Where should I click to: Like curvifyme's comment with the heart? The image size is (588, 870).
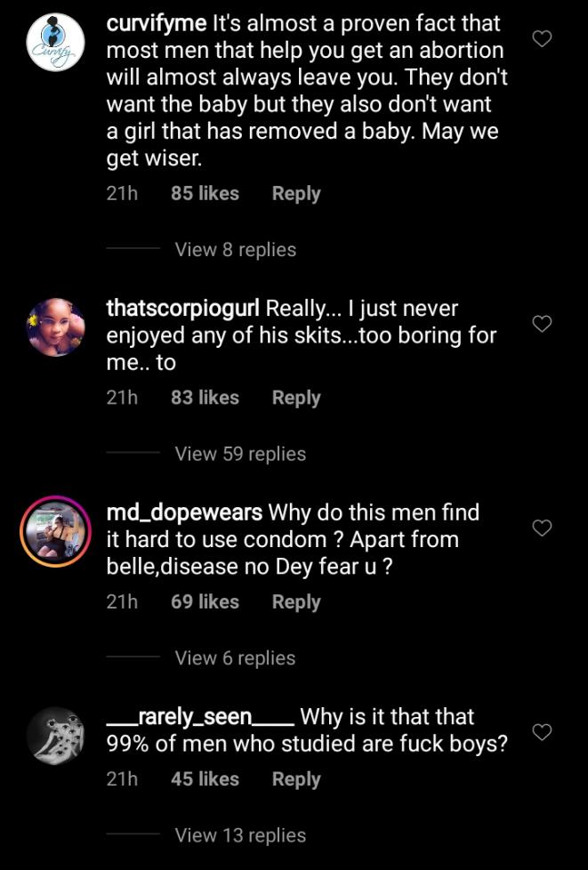tap(542, 38)
